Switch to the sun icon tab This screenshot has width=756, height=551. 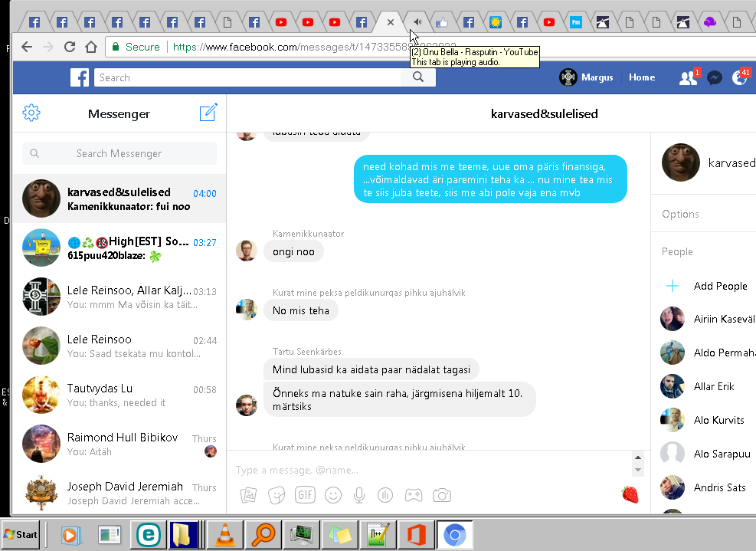[x=495, y=21]
